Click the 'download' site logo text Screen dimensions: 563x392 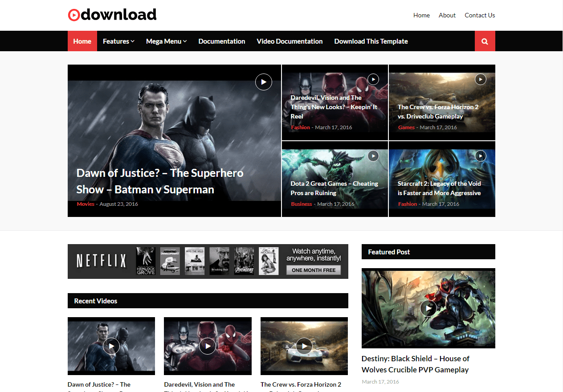[119, 15]
